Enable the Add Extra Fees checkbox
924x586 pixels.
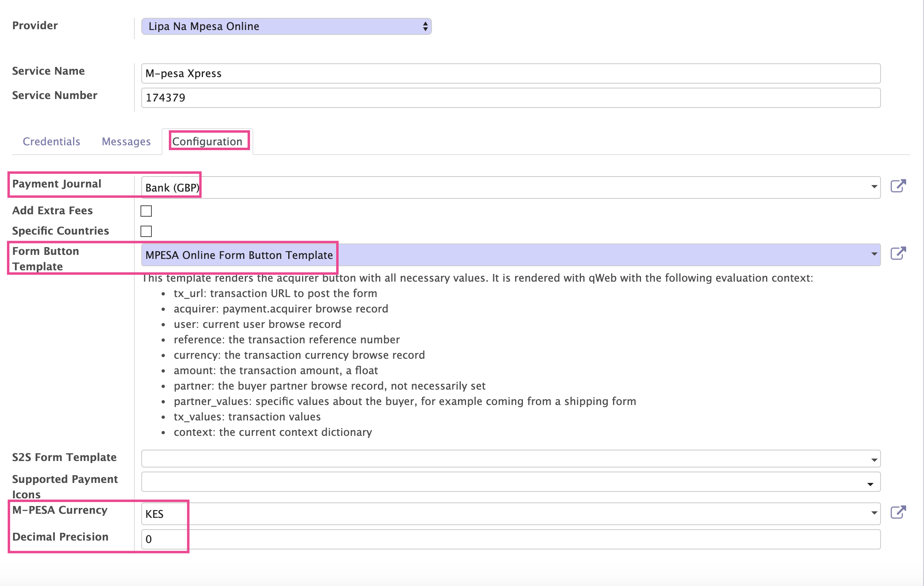coord(146,211)
